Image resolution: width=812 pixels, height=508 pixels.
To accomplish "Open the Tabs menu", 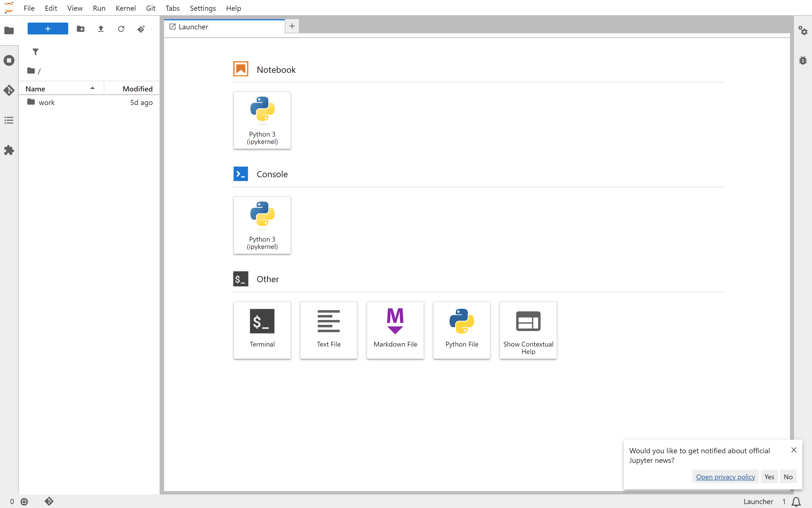I will pos(173,8).
